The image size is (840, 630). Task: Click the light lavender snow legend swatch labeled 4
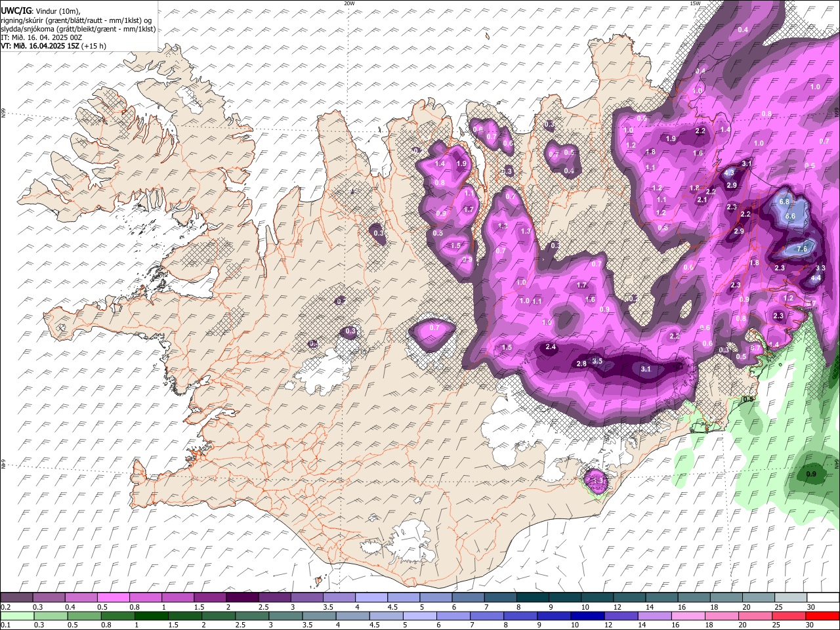(371, 598)
